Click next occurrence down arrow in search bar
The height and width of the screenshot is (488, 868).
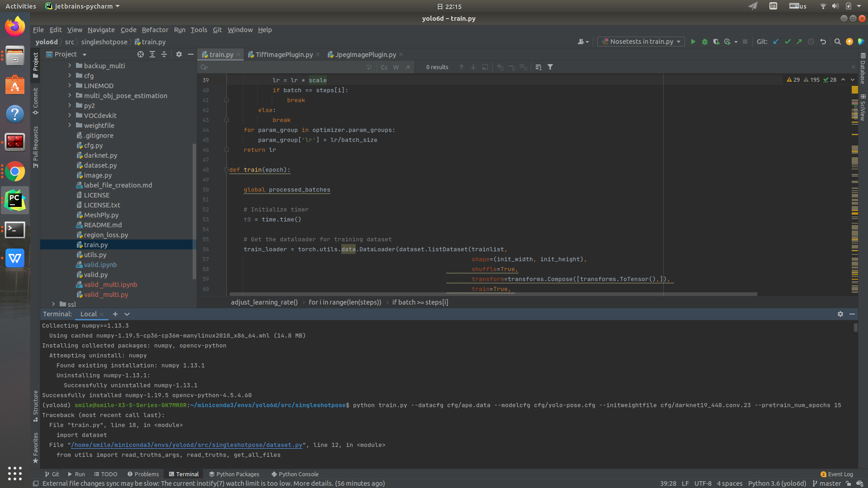click(x=473, y=67)
